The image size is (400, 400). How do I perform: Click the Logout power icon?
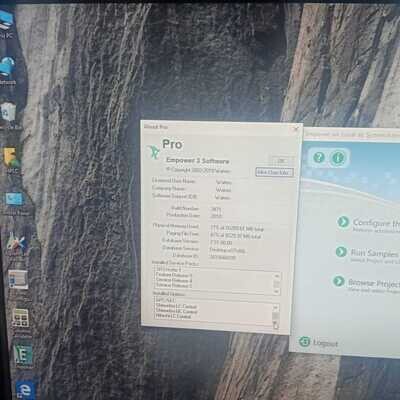[304, 341]
